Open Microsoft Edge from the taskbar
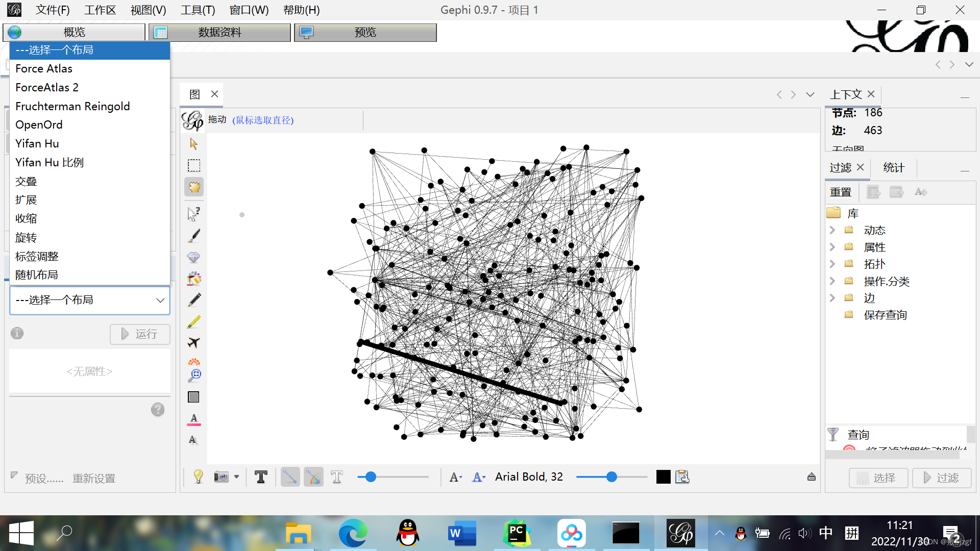Screen dimensions: 980x551 (353, 533)
